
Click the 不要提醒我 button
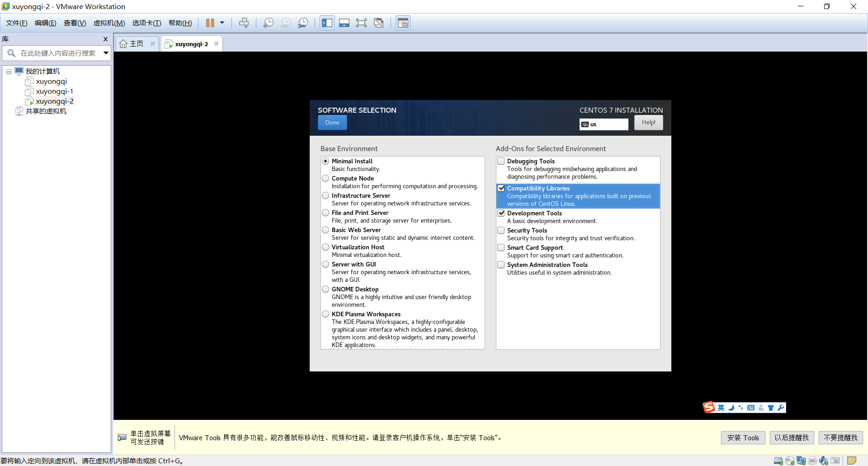[840, 437]
